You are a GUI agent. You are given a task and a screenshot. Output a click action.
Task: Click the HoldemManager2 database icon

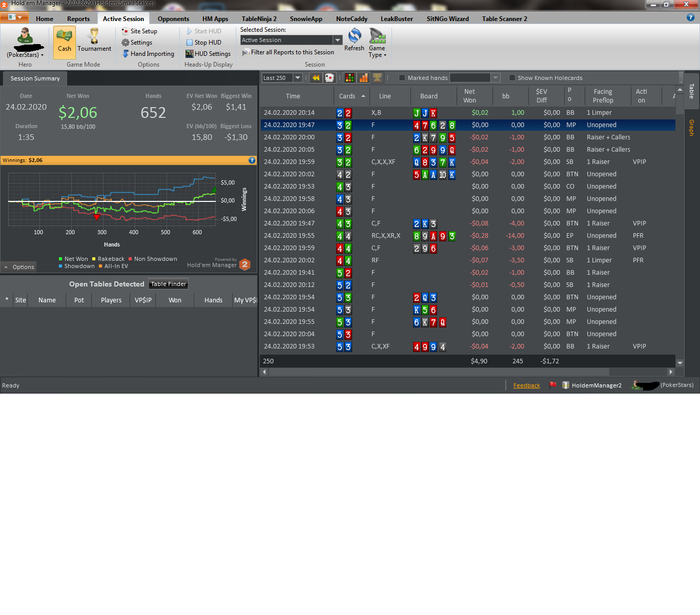(565, 385)
